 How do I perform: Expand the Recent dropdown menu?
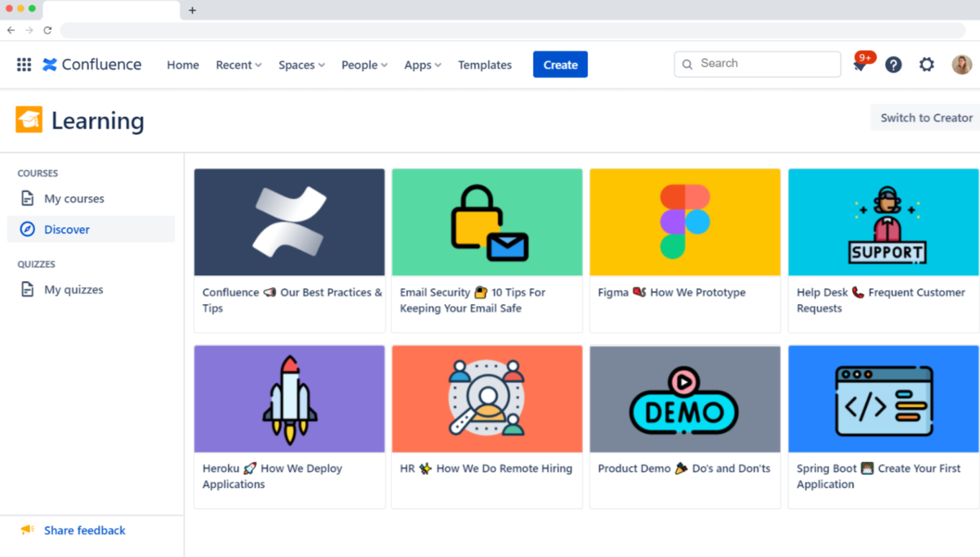point(238,65)
